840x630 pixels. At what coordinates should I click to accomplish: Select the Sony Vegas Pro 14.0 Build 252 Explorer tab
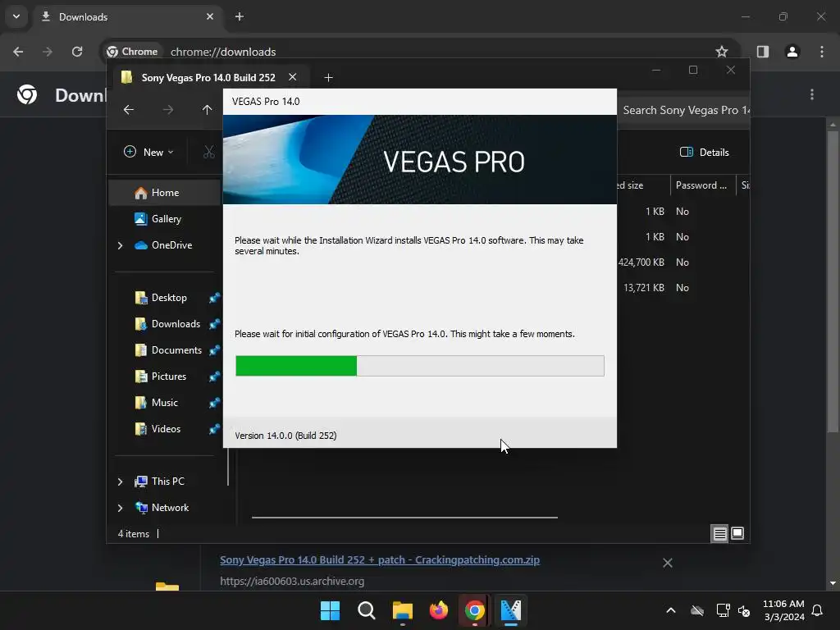[x=208, y=78]
